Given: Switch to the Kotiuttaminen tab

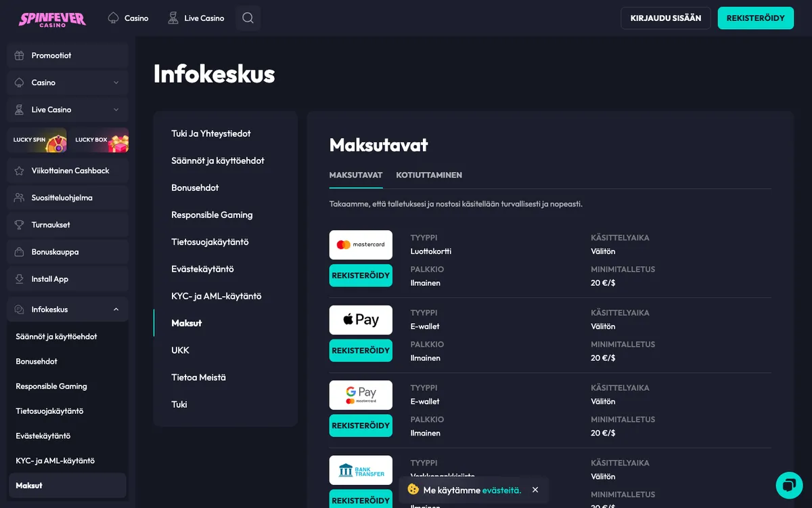Looking at the screenshot, I should tap(429, 175).
